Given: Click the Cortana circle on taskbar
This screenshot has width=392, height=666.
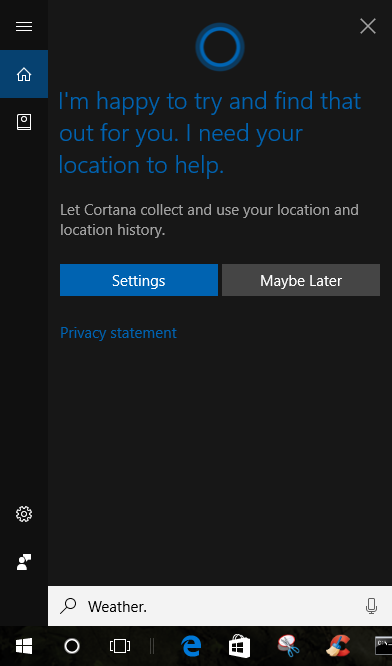Looking at the screenshot, I should pyautogui.click(x=72, y=646).
